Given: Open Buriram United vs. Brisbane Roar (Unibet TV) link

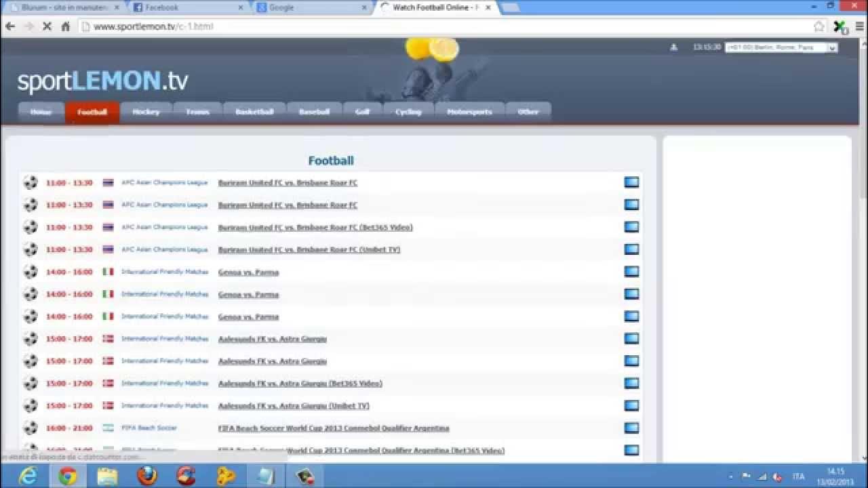Looking at the screenshot, I should [309, 250].
